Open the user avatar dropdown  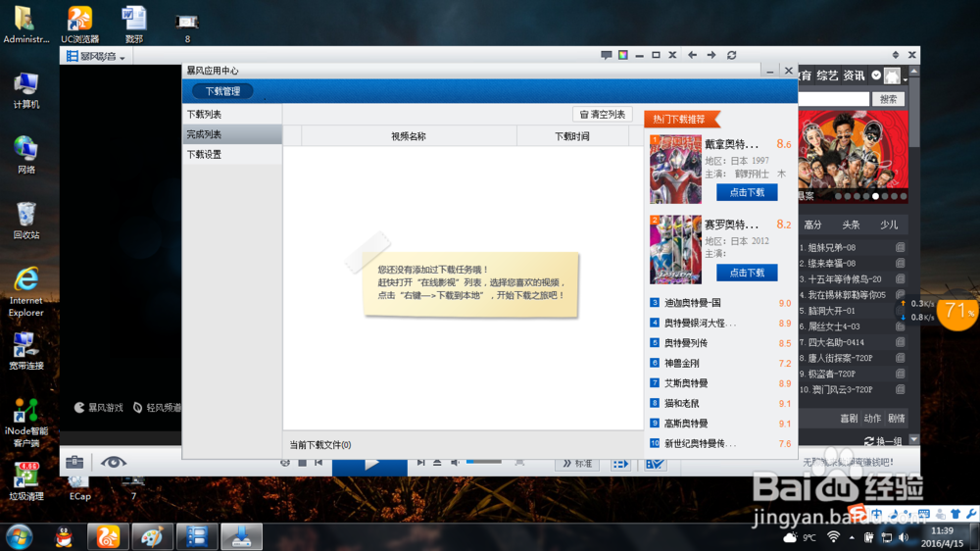click(x=896, y=76)
